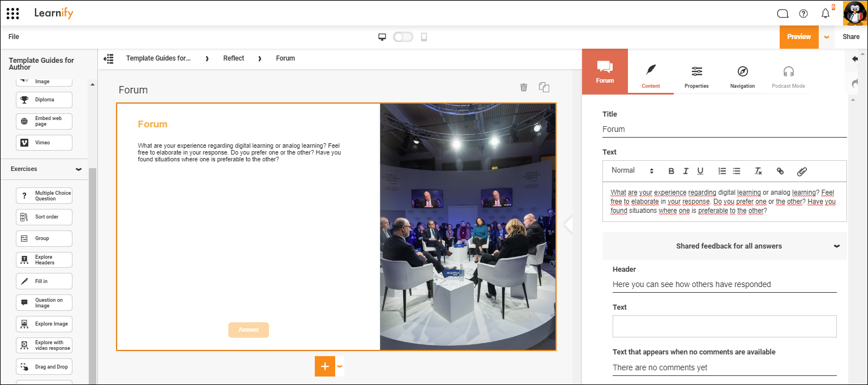Screen dimensions: 868x385
Task: Open the File menu
Action: (14, 37)
